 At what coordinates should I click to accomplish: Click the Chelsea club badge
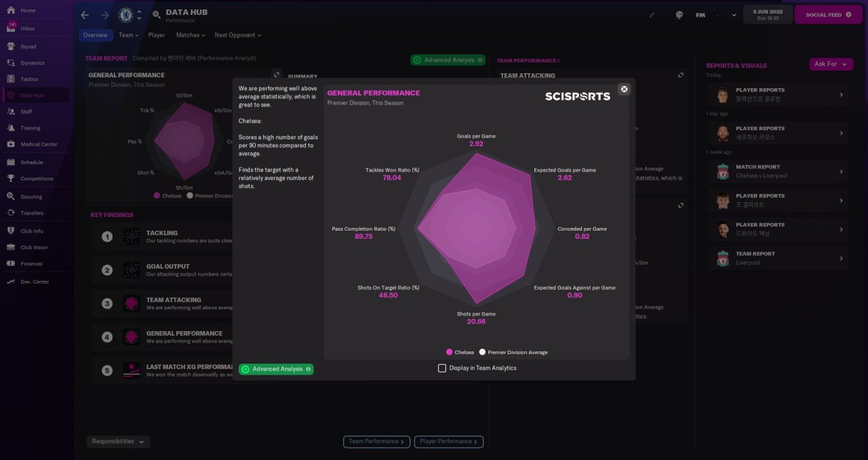tap(125, 15)
